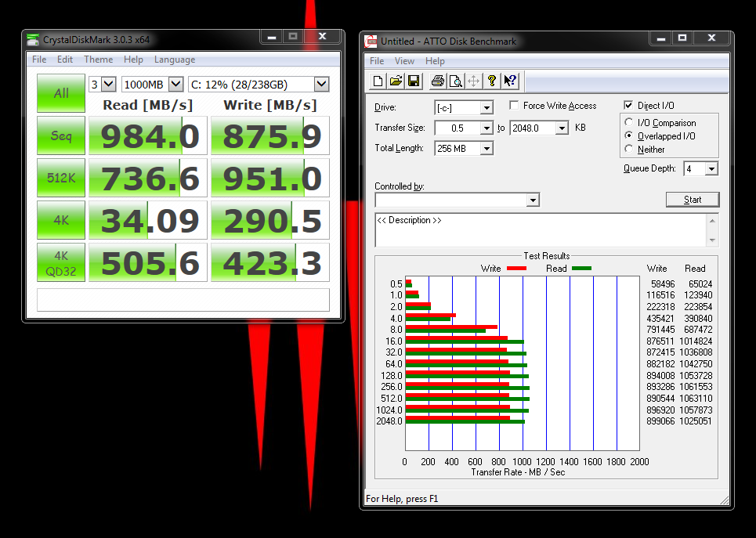Click the Description scrollbar down arrow
The width and height of the screenshot is (756, 538).
point(713,240)
